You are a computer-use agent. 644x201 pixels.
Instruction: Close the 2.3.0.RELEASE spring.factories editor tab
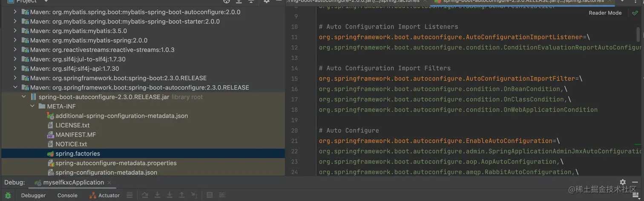coord(609,1)
